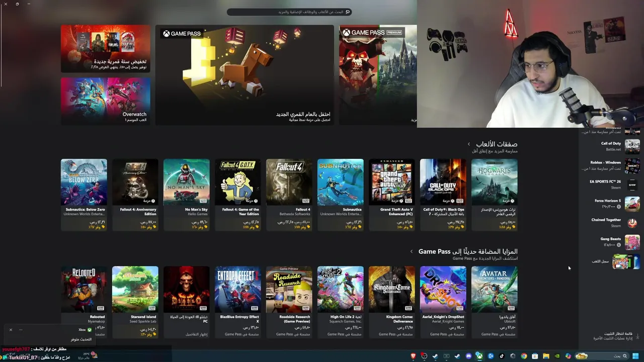Screen dimensions: 644x362
Task: Open the Subnautica game tile
Action: coord(341,195)
